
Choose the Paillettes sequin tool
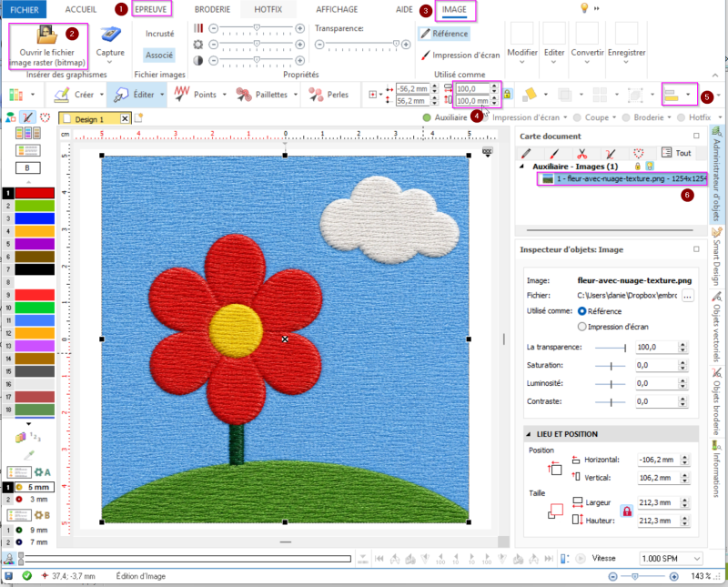coord(262,95)
